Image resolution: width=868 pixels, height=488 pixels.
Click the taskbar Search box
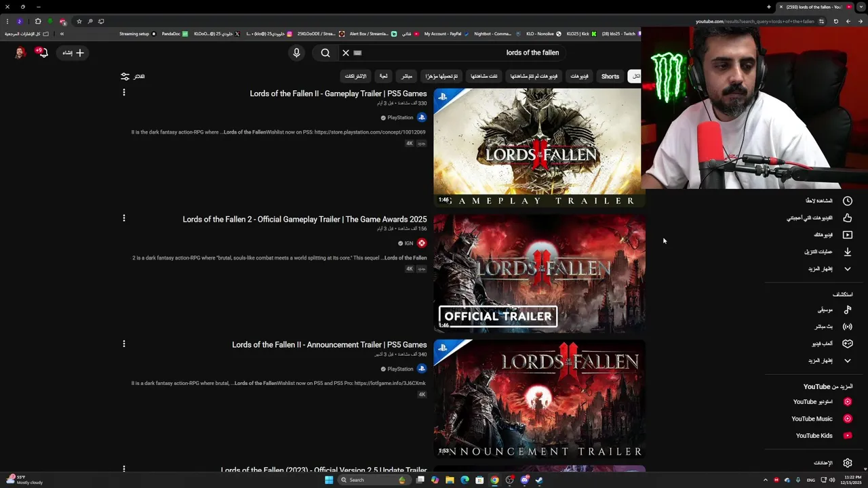[373, 480]
